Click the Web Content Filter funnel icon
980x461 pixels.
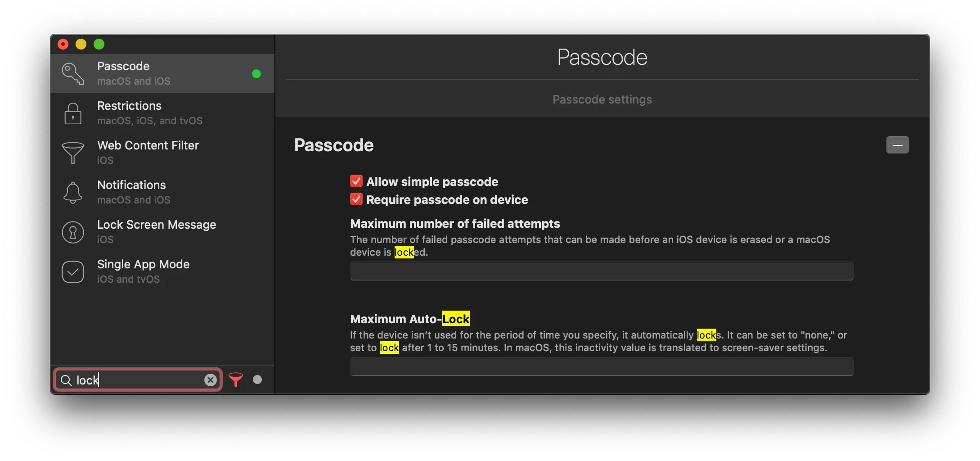tap(73, 153)
